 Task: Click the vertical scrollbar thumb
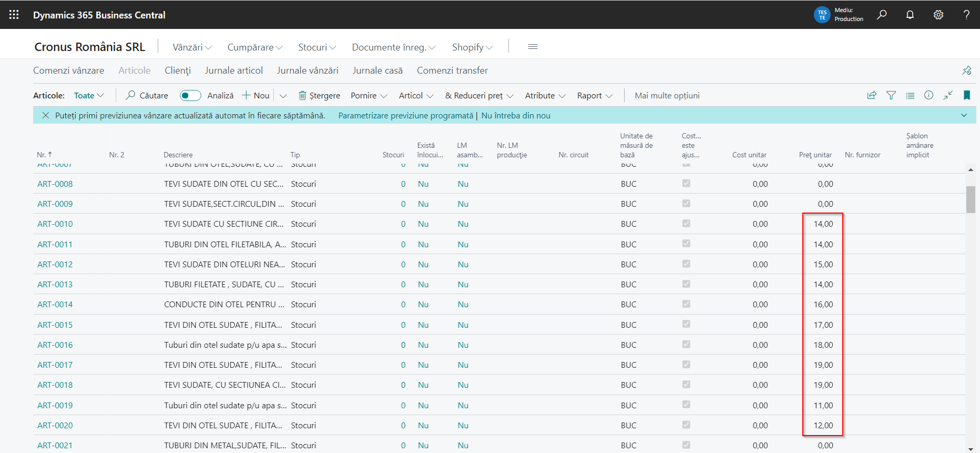[x=971, y=199]
